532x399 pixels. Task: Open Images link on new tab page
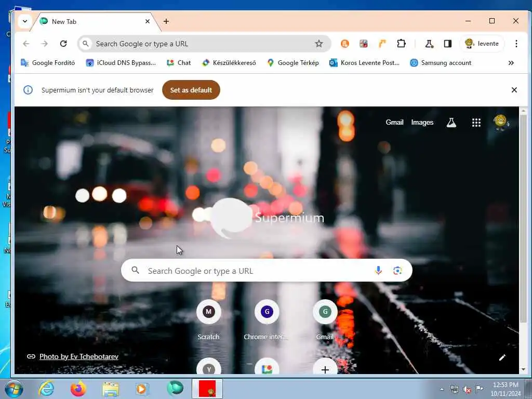(x=422, y=123)
